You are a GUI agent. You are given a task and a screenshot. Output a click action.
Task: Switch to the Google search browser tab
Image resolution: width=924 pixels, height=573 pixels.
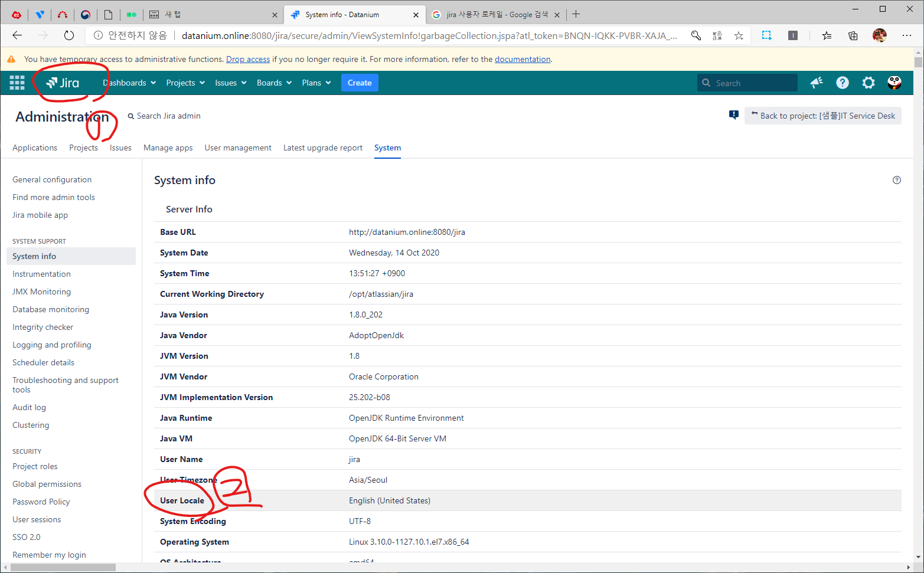(x=496, y=15)
